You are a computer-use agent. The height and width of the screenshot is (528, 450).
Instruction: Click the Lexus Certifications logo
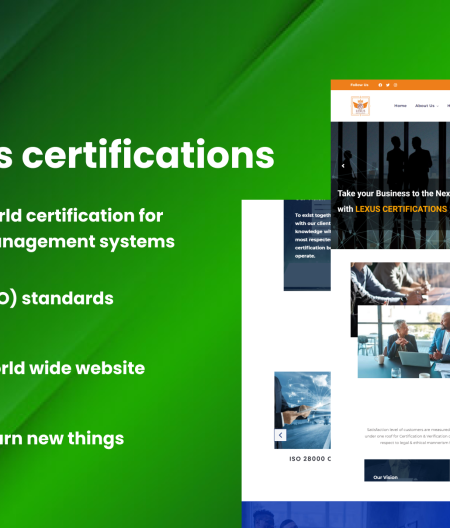click(360, 106)
